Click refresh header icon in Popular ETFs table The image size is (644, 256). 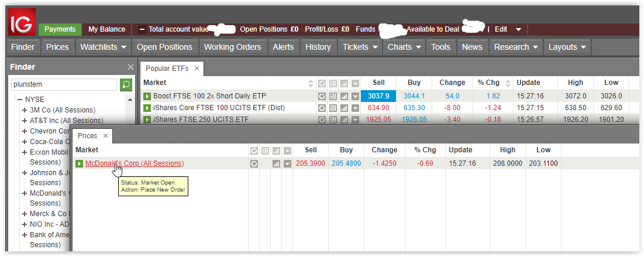pos(322,83)
